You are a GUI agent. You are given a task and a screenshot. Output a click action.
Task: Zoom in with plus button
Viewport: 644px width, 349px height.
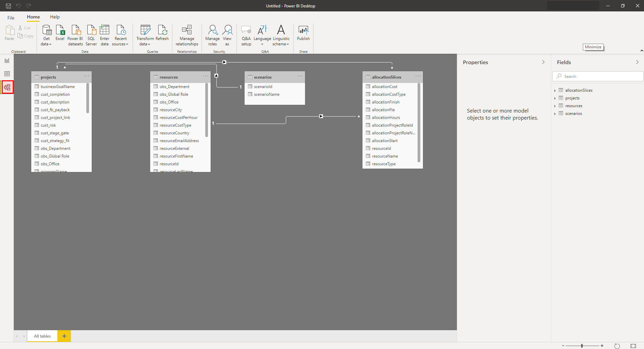coord(602,346)
